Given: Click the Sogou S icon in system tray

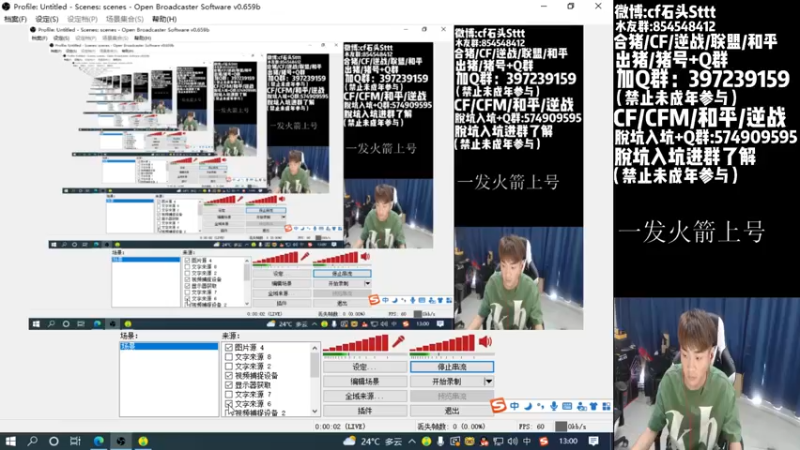Looking at the screenshot, I should pos(544,441).
